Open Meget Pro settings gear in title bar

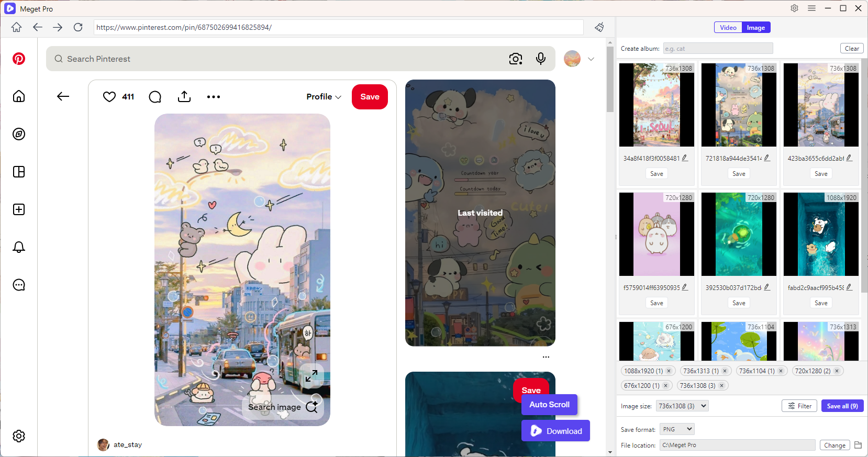click(x=794, y=8)
